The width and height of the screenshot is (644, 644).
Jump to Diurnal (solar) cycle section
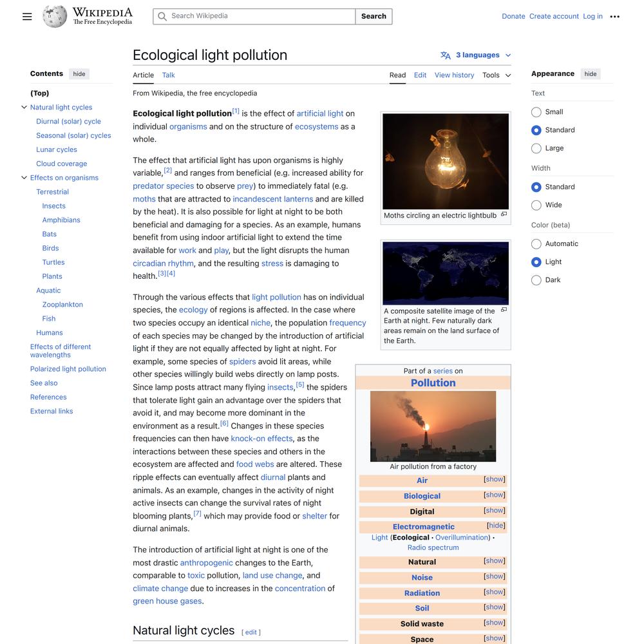click(69, 122)
